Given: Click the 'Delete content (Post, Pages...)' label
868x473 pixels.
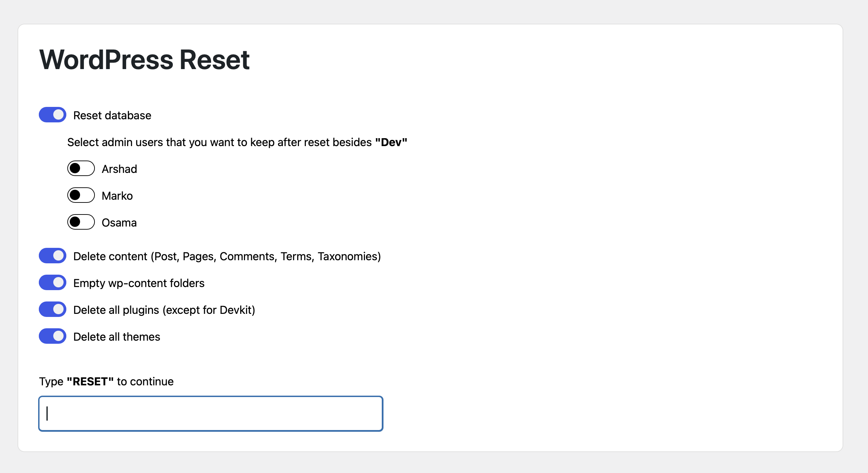Looking at the screenshot, I should (227, 256).
